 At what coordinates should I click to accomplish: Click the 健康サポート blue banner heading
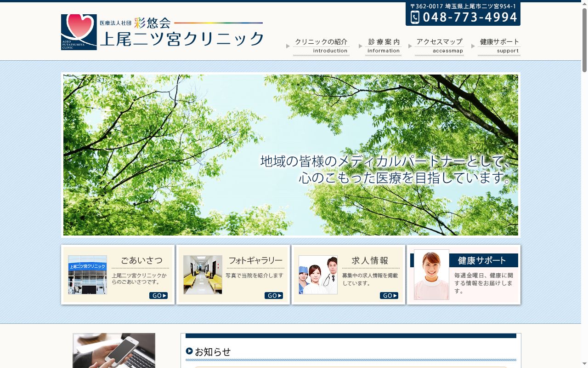[x=482, y=260]
